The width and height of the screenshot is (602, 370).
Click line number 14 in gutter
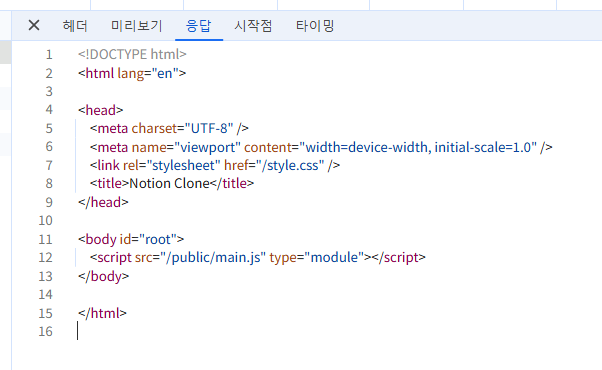45,295
